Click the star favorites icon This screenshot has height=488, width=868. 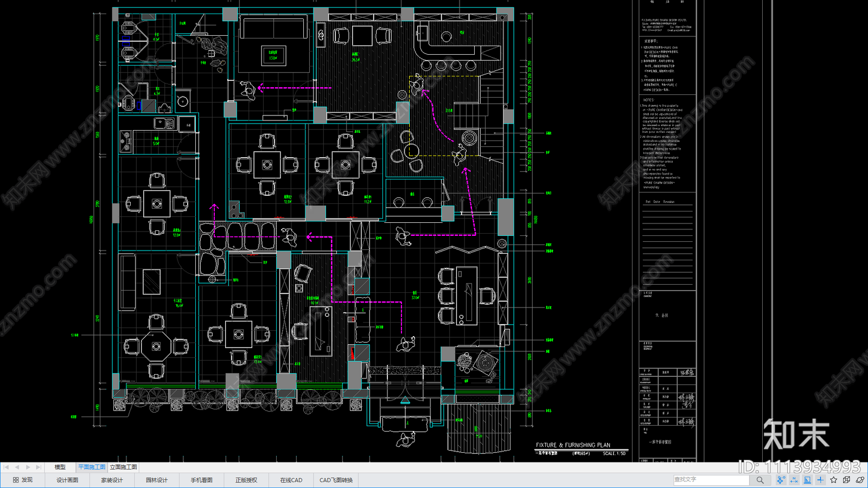(x=833, y=480)
